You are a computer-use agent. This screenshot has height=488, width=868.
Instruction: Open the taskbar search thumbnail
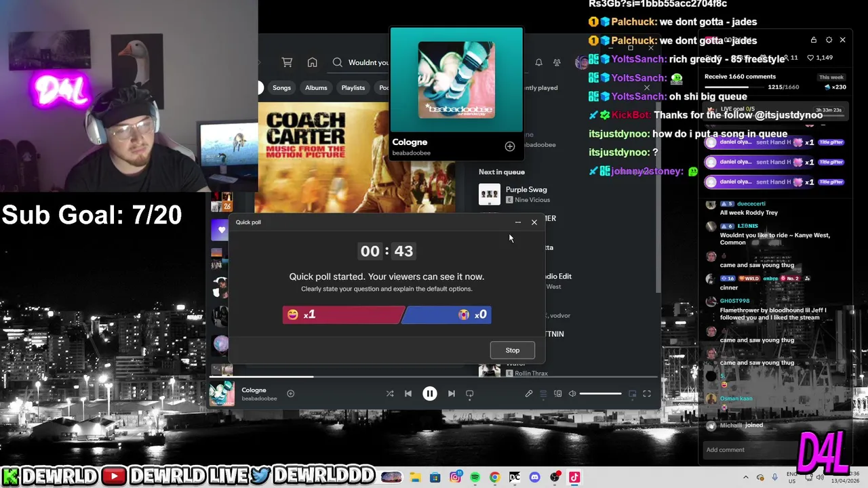(391, 477)
